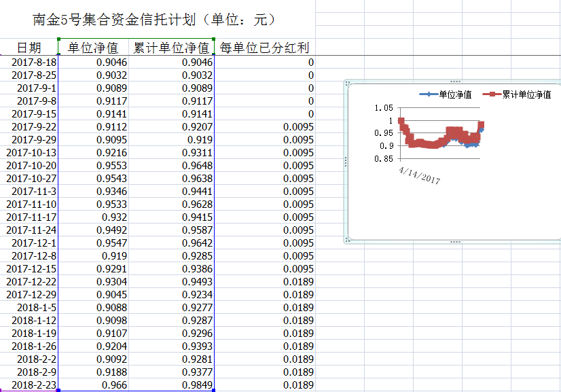Select the 每单位已分红利 header cell
The image size is (561, 392).
coord(265,48)
